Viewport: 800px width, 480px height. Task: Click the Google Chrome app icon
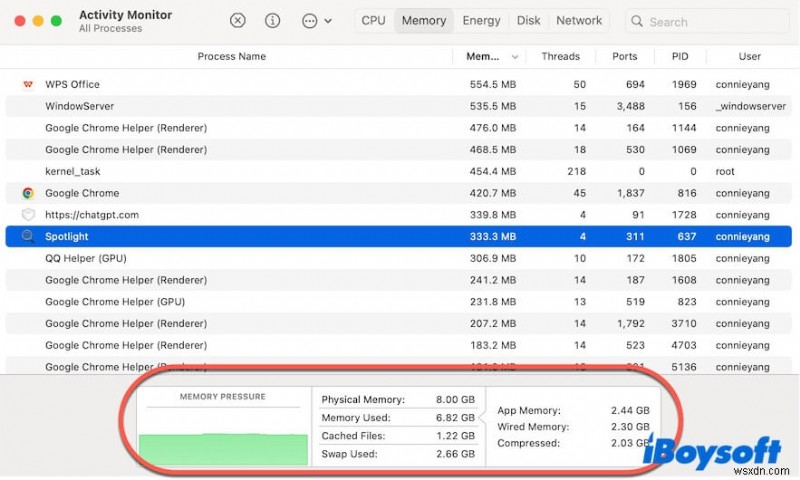pos(28,193)
